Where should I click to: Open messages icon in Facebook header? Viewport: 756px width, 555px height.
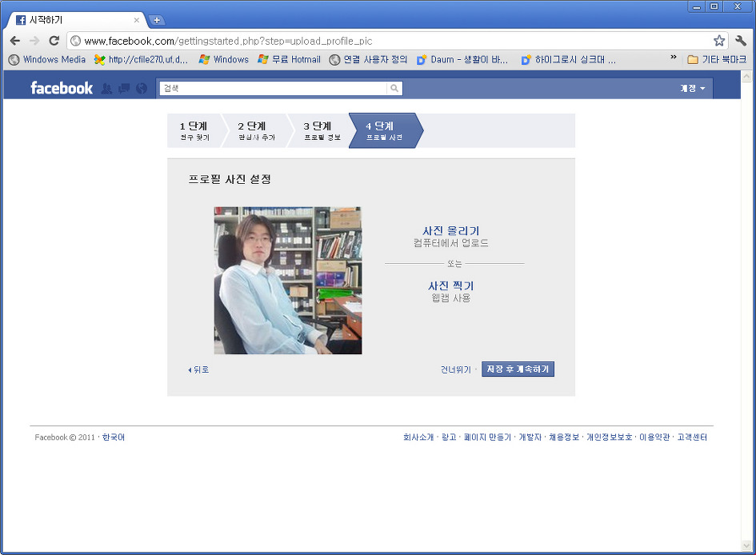coord(124,88)
